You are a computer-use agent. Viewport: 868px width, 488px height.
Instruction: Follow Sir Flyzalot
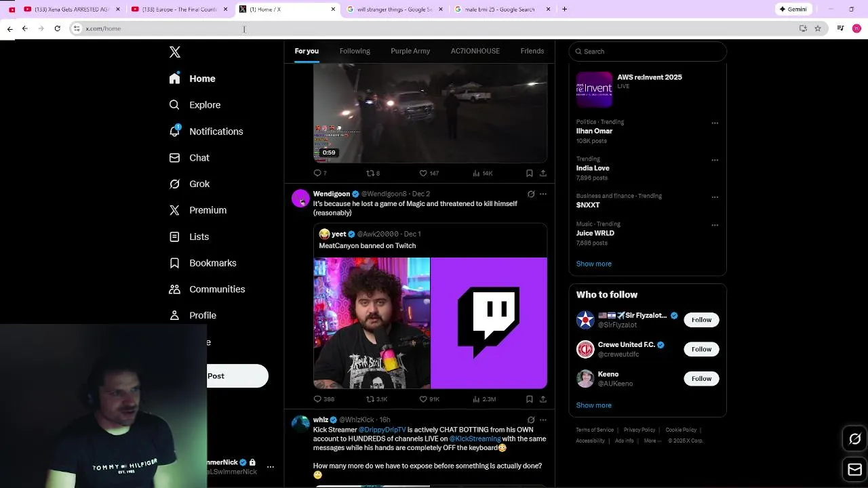[x=701, y=320]
